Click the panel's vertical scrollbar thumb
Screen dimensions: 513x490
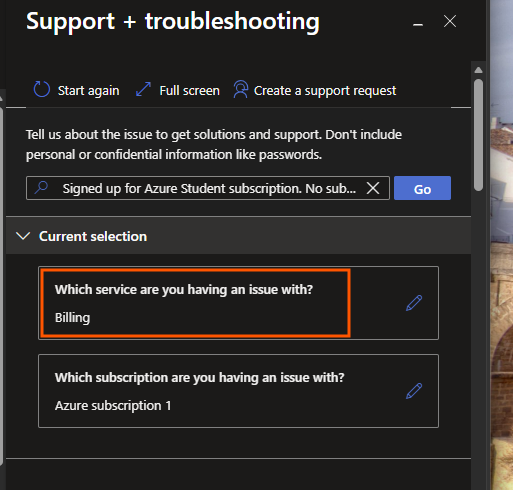click(x=478, y=135)
